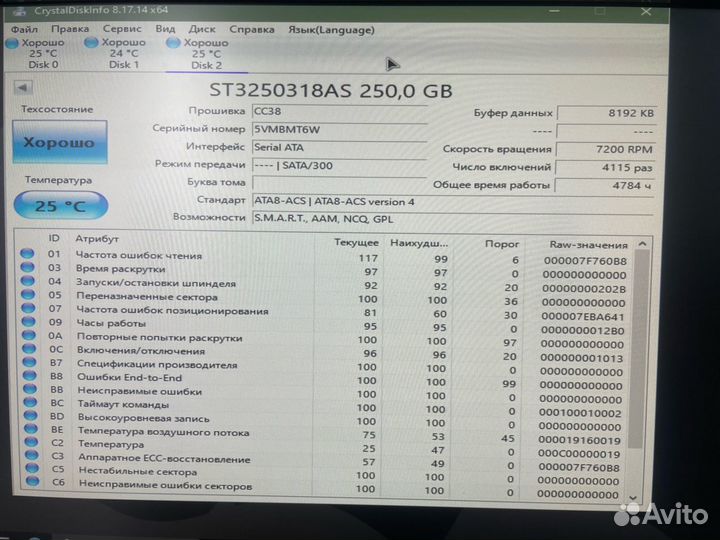Image resolution: width=720 pixels, height=540 pixels.
Task: Click the 4115 раз power count
Action: tap(605, 168)
